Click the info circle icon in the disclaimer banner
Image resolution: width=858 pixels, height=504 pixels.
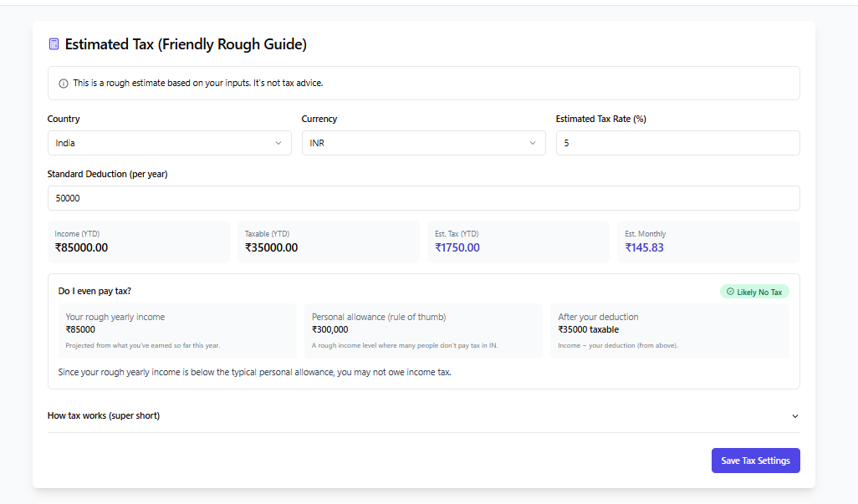coord(63,83)
